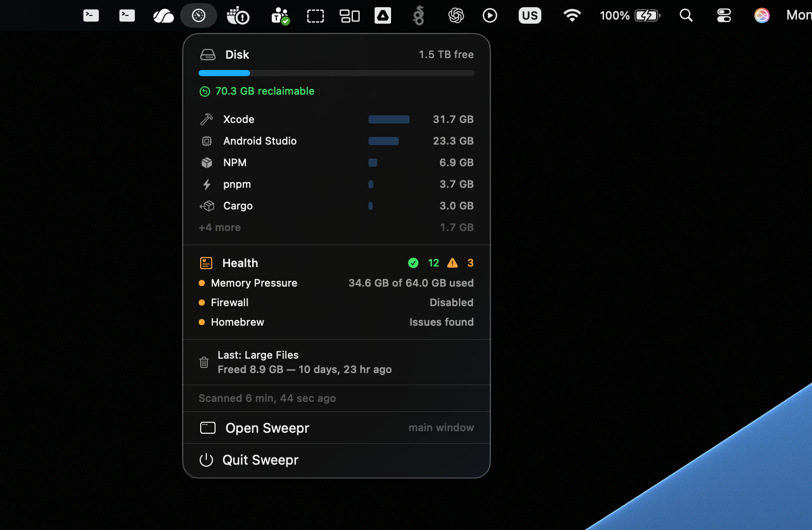Viewport: 812px width, 530px height.
Task: Expand the +4 more entries
Action: click(220, 227)
